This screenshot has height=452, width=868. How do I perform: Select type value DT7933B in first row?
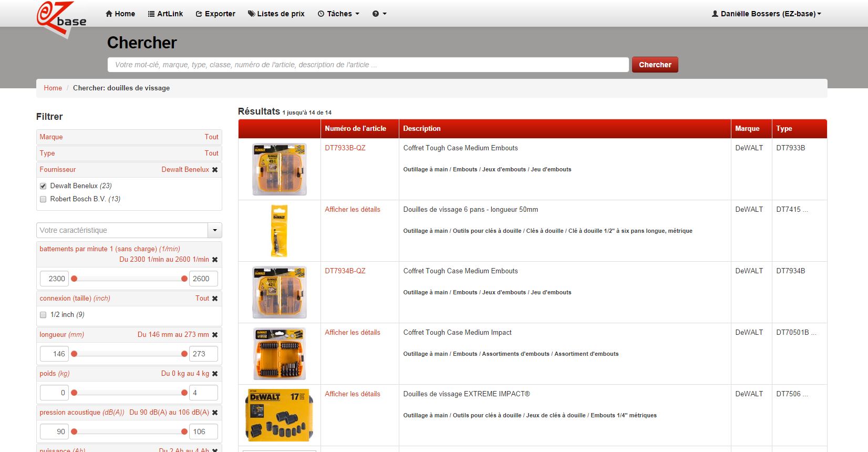coord(790,148)
